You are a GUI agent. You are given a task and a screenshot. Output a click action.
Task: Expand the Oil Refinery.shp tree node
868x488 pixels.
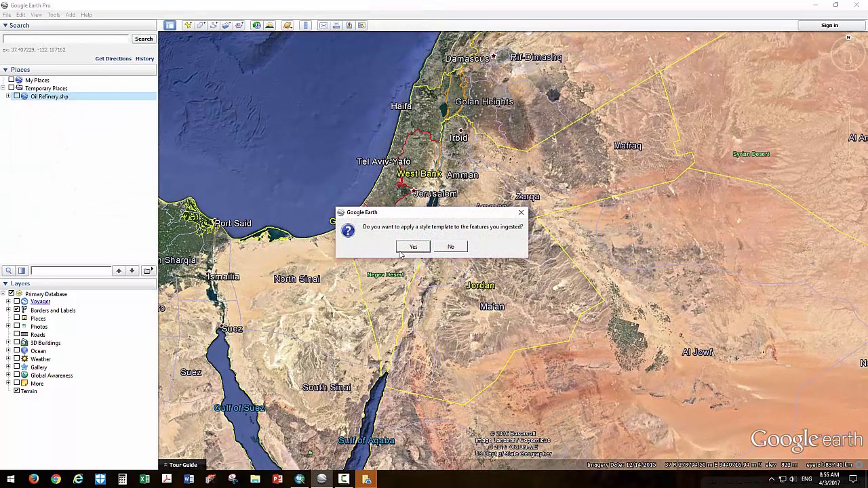[x=8, y=96]
